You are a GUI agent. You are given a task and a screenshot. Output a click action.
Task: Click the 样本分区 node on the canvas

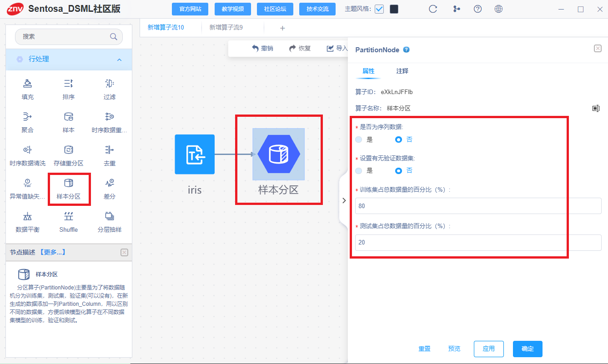click(x=278, y=155)
